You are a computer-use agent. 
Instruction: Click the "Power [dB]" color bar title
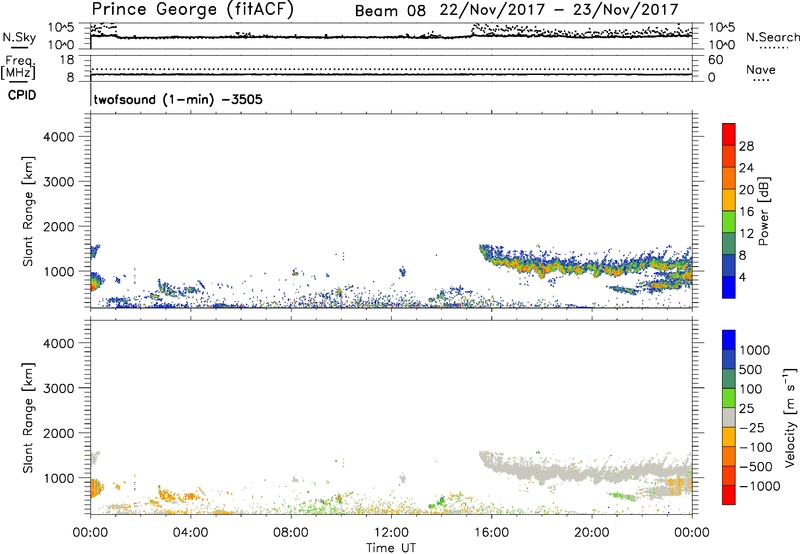coord(763,211)
